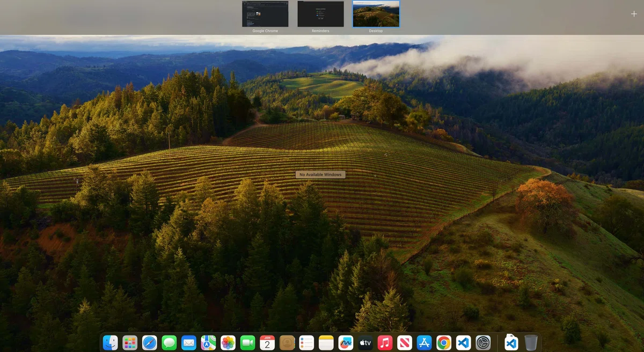Switch to the Google Chrome space thumbnail
This screenshot has height=352, width=644.
[265, 14]
